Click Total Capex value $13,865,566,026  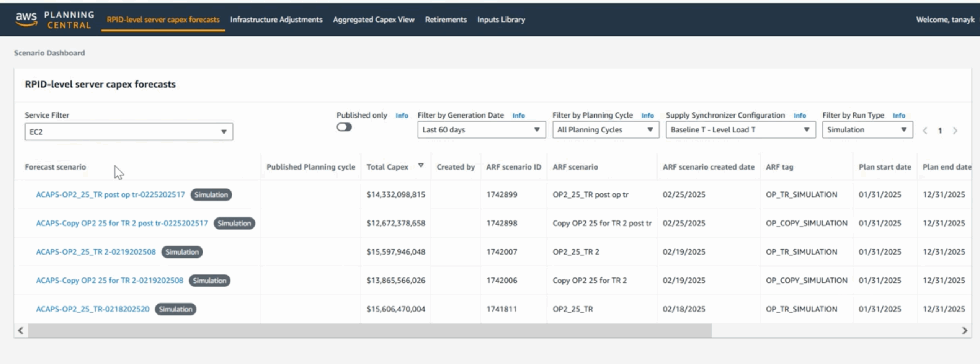(396, 281)
